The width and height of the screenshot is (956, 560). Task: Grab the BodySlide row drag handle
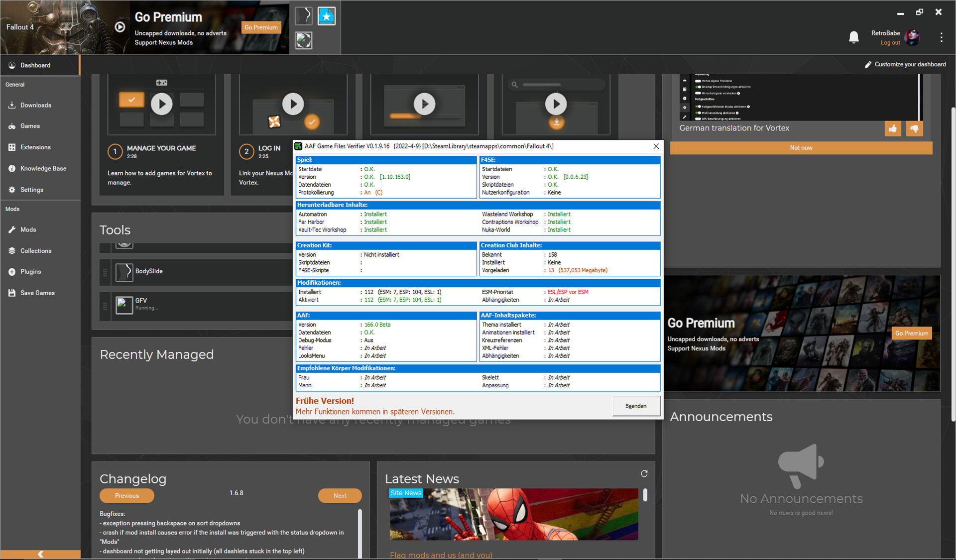[x=105, y=272]
